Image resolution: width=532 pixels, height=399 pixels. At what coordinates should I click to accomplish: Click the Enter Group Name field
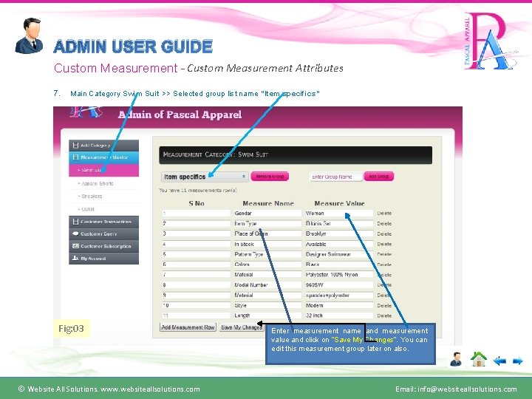point(335,177)
